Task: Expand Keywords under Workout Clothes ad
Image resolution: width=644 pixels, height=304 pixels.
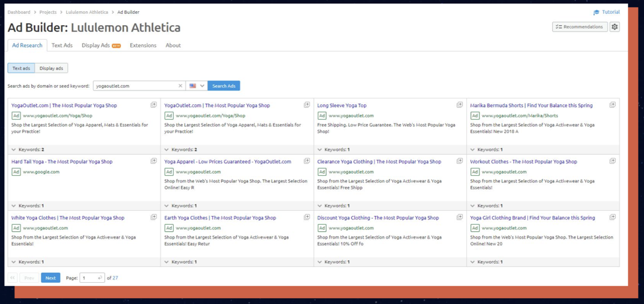Action: 487,206
